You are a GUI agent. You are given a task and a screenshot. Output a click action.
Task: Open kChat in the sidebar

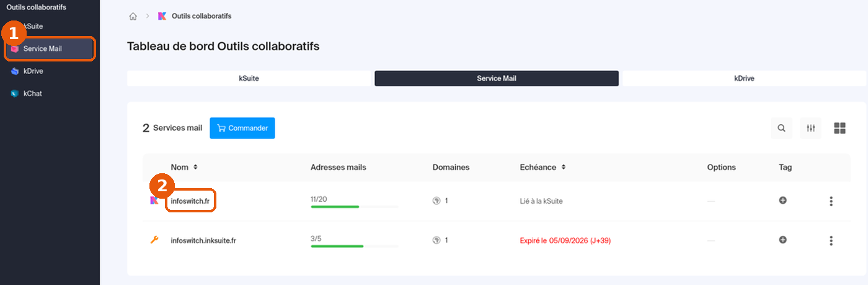32,94
